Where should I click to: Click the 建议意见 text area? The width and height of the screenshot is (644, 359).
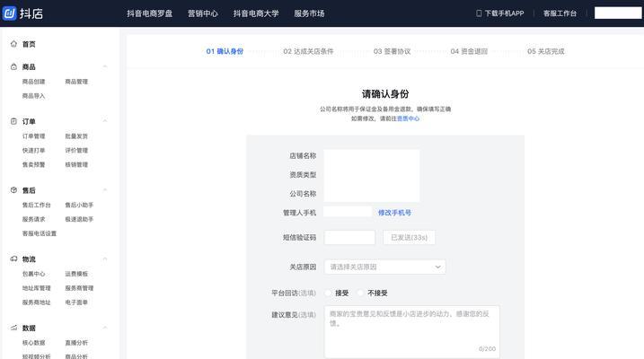(411, 330)
